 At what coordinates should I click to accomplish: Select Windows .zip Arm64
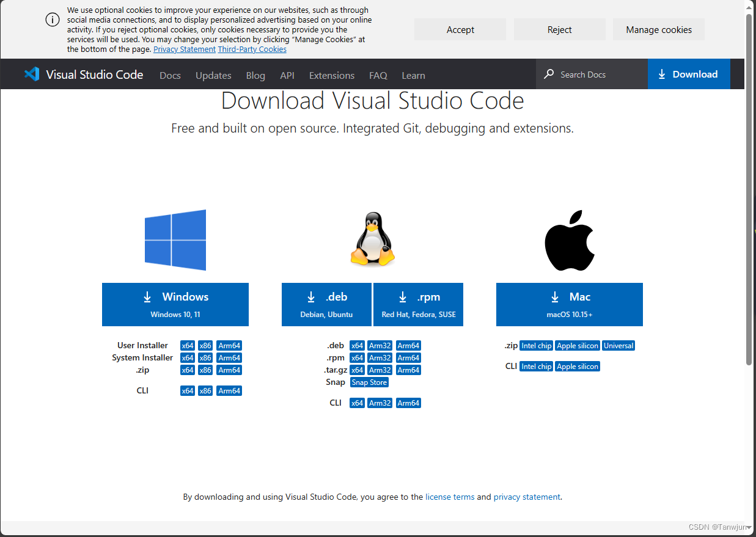[229, 370]
